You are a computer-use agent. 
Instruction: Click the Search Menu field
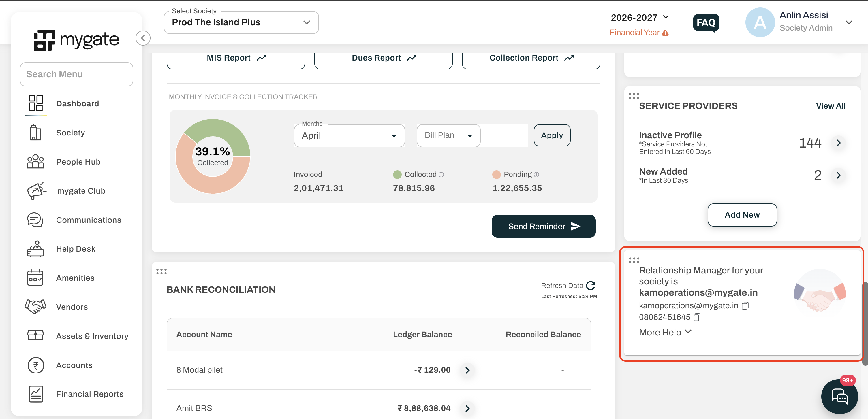click(76, 74)
